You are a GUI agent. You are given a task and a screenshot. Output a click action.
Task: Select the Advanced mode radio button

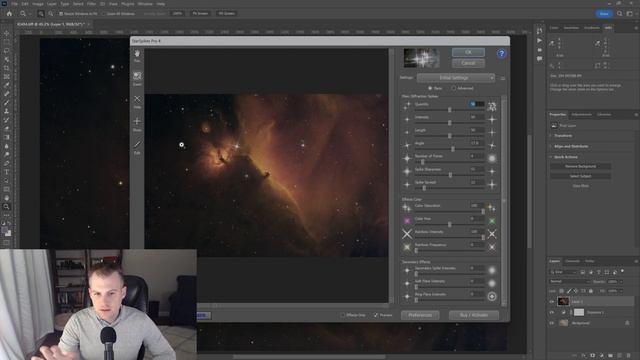[x=453, y=88]
